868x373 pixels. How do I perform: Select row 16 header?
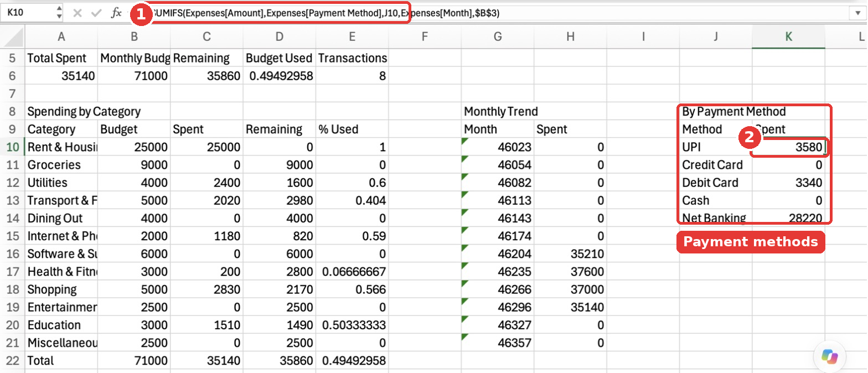click(x=12, y=253)
